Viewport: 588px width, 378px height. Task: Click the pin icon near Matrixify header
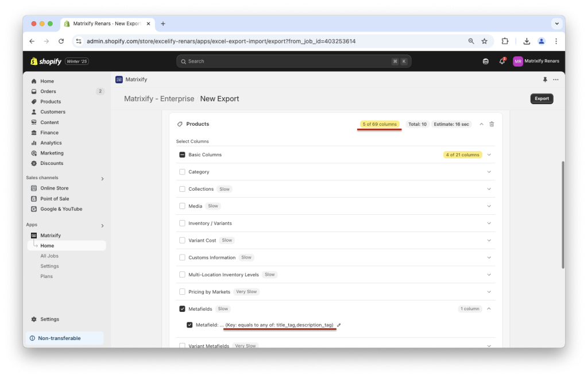click(x=544, y=80)
